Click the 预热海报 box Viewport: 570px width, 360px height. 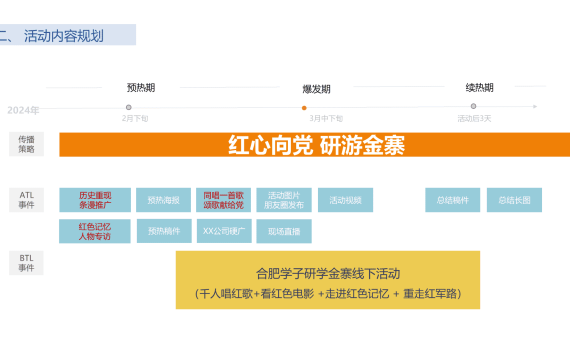(x=164, y=200)
